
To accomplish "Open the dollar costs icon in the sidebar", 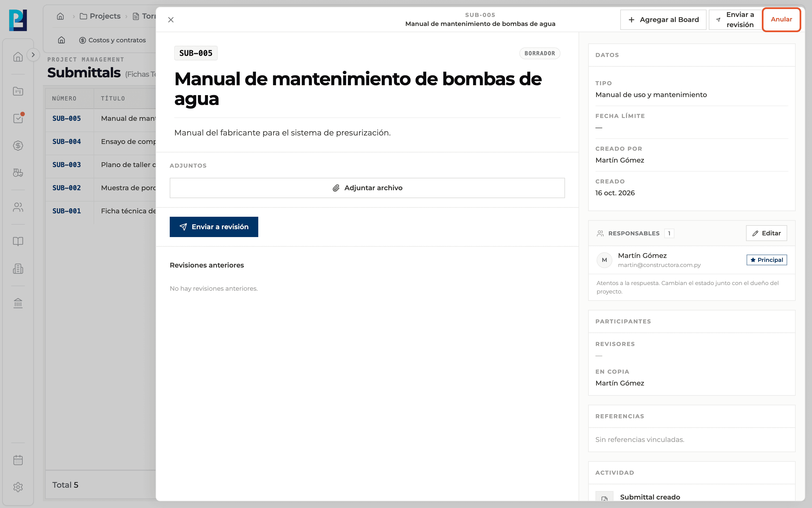I will pyautogui.click(x=18, y=145).
